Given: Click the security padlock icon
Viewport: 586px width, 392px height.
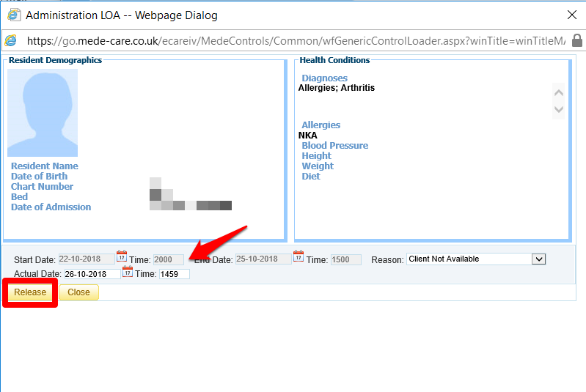Looking at the screenshot, I should tap(576, 41).
